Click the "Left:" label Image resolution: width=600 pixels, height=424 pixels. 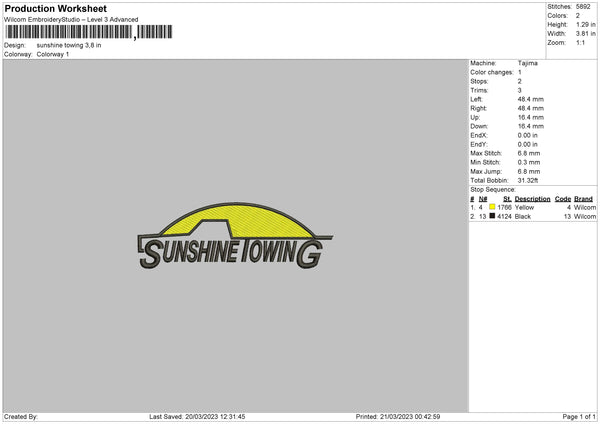click(x=476, y=99)
